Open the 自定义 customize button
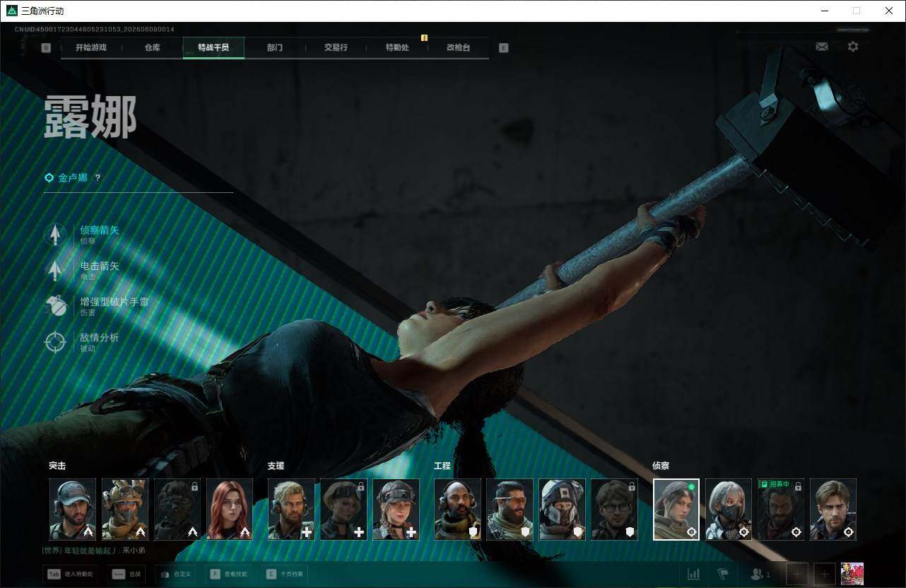Image resolution: width=906 pixels, height=588 pixels. pyautogui.click(x=175, y=575)
